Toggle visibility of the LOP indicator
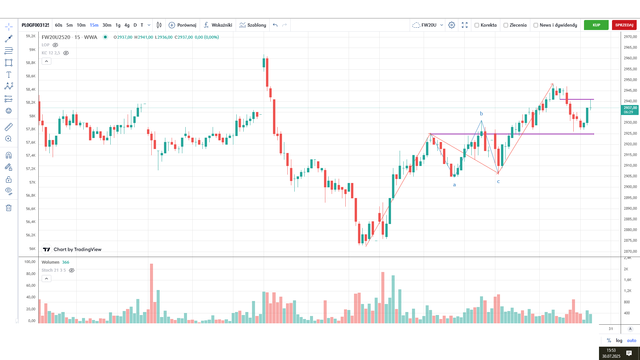Image resolution: width=640 pixels, height=360 pixels. click(55, 45)
